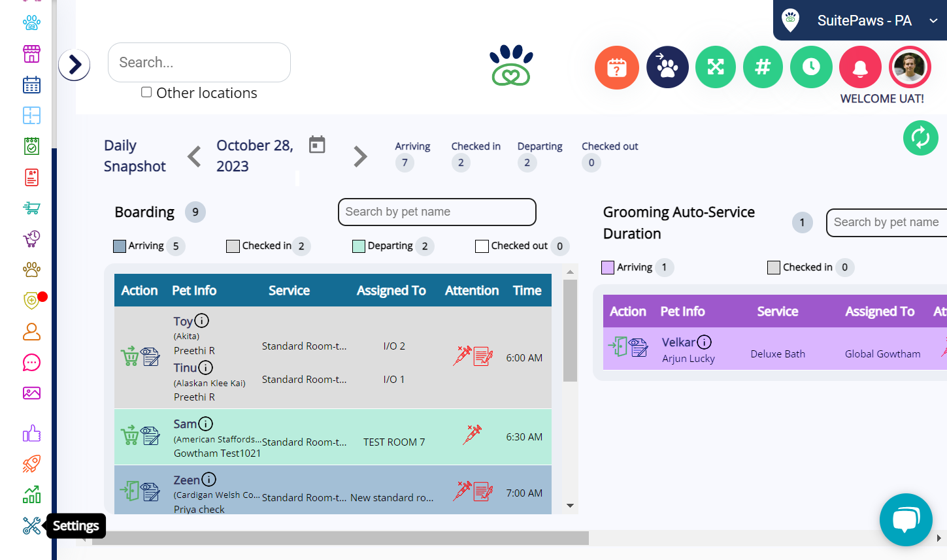This screenshot has width=947, height=560.
Task: Click the Boarding Search by pet name field
Action: (437, 212)
